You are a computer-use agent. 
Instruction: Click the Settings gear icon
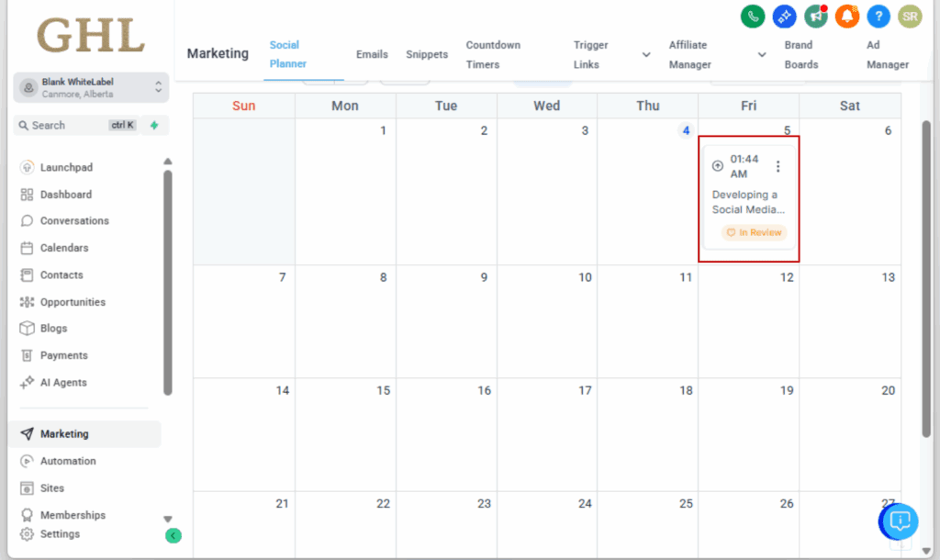pyautogui.click(x=27, y=533)
